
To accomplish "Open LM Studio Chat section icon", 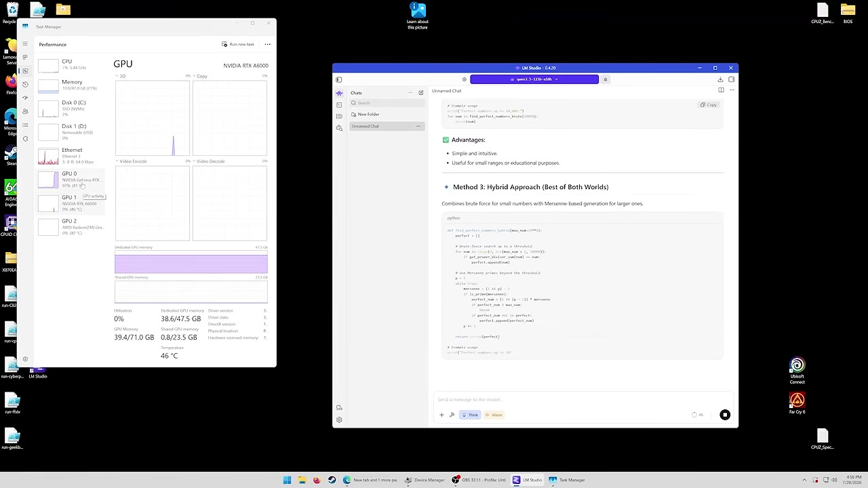I will coord(339,93).
